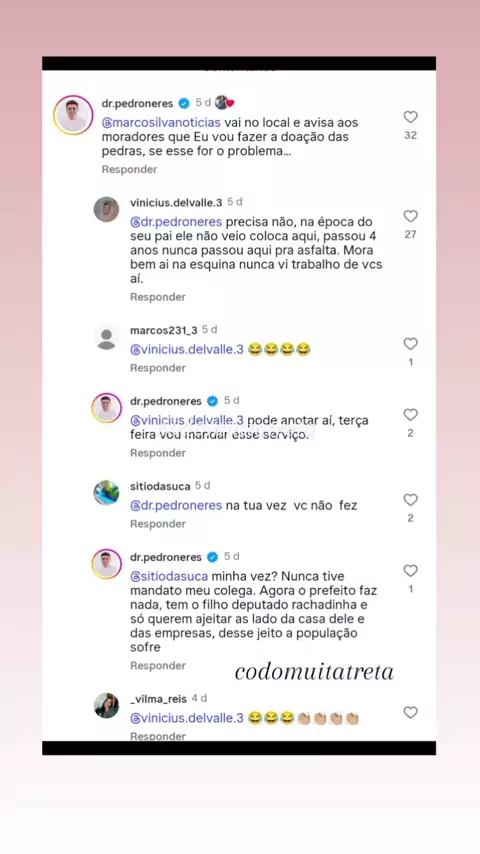Viewport: 480px width, 854px height.
Task: Like dr.pedroneres comment with 32 likes
Action: tap(410, 117)
